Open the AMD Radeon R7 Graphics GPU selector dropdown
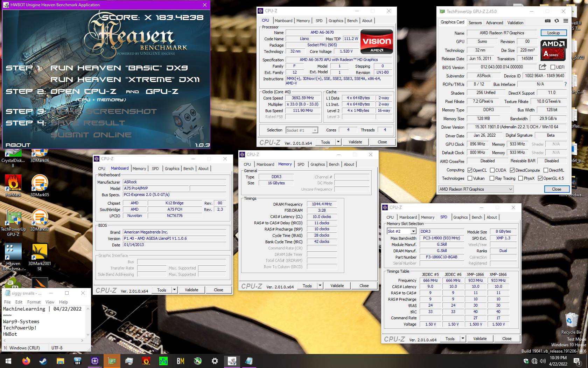The width and height of the screenshot is (588, 368). (476, 189)
